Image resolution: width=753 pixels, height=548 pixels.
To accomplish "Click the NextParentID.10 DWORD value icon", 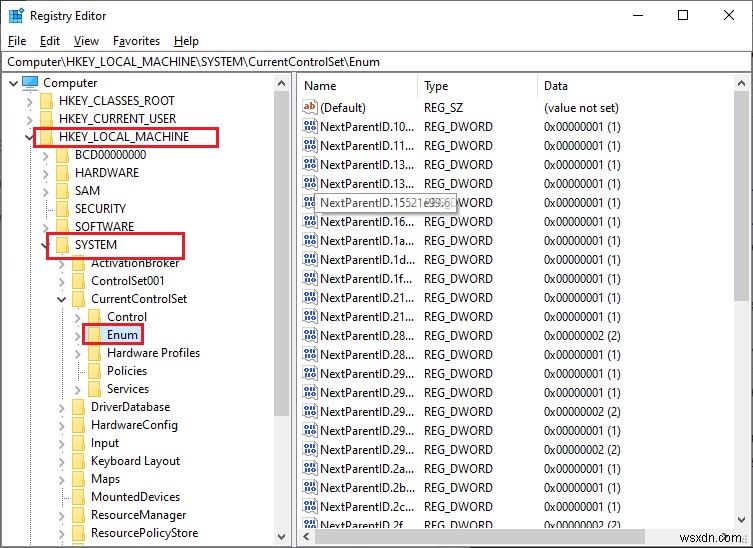I will [310, 126].
